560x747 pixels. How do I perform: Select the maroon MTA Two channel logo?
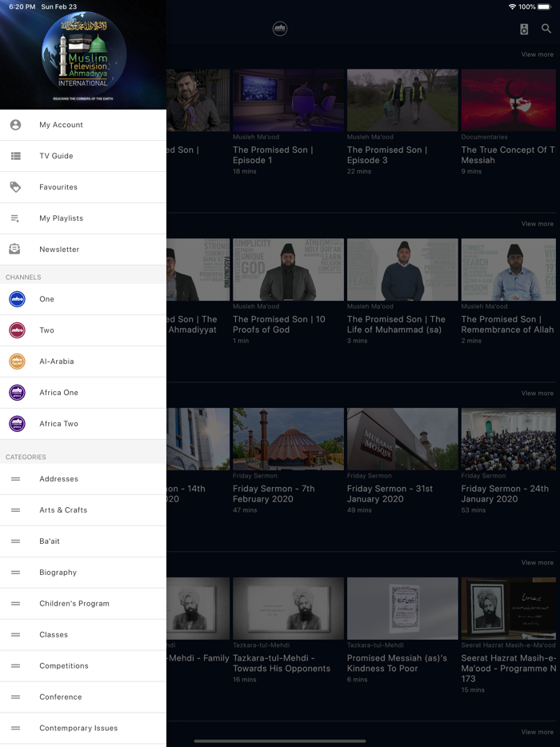pos(17,330)
